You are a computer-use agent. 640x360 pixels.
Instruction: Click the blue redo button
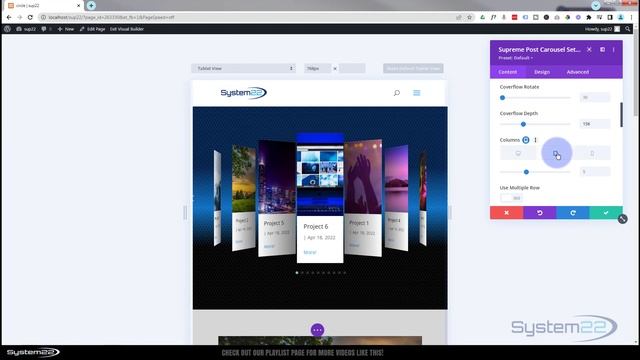573,213
